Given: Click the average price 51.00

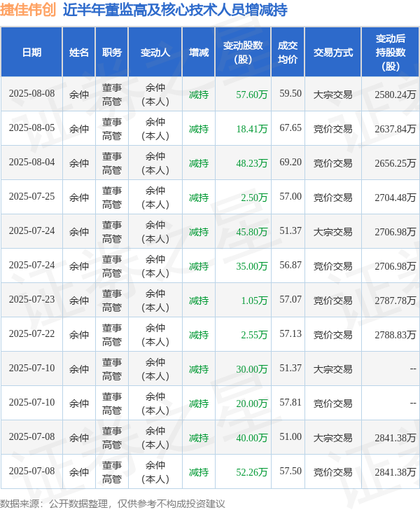Looking at the screenshot, I should click(x=290, y=437).
